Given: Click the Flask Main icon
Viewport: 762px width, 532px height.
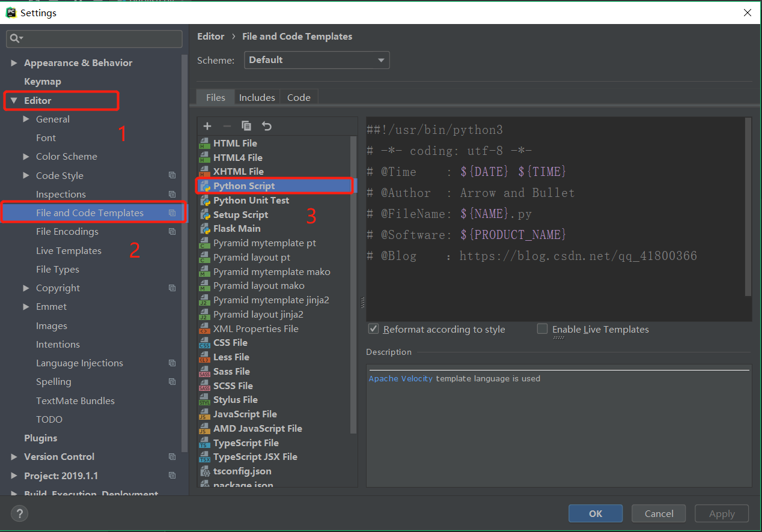Looking at the screenshot, I should [204, 229].
